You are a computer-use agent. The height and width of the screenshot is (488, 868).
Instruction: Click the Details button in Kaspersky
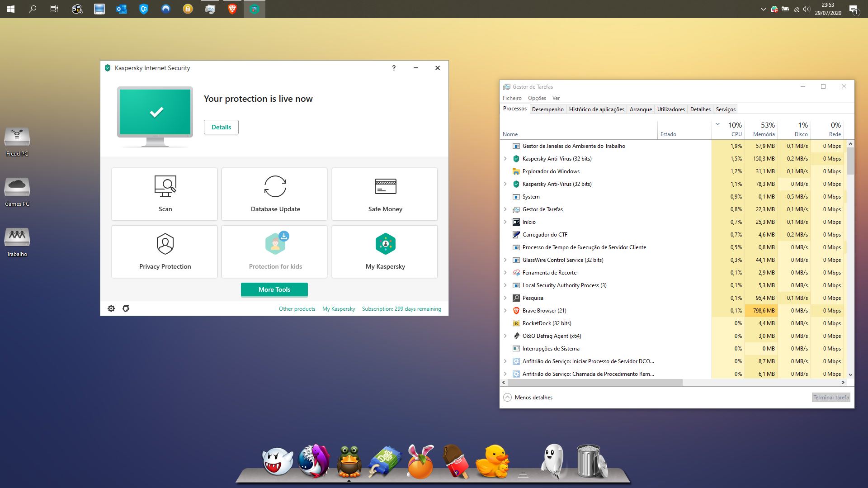tap(221, 127)
